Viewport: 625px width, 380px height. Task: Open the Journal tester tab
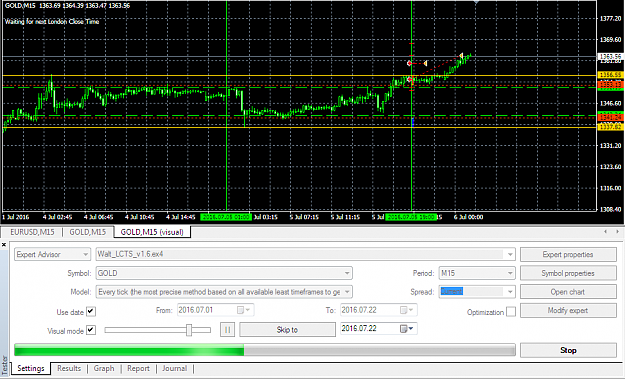174,368
